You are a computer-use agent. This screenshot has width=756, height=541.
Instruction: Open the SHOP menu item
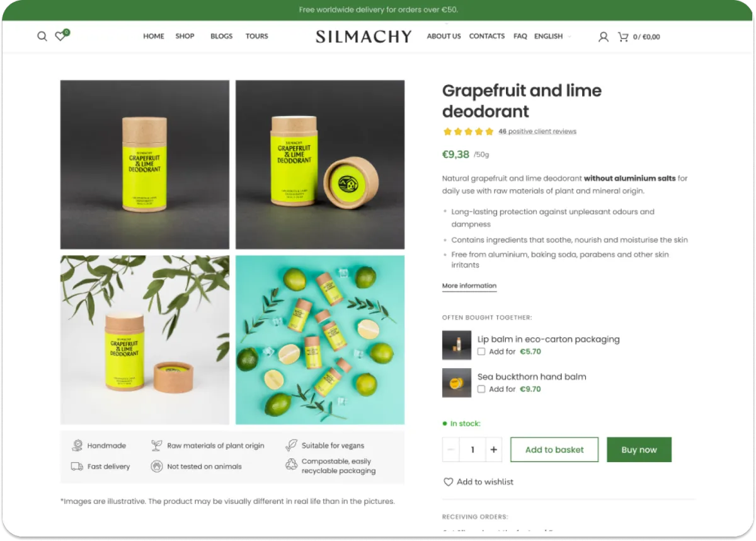click(x=185, y=37)
